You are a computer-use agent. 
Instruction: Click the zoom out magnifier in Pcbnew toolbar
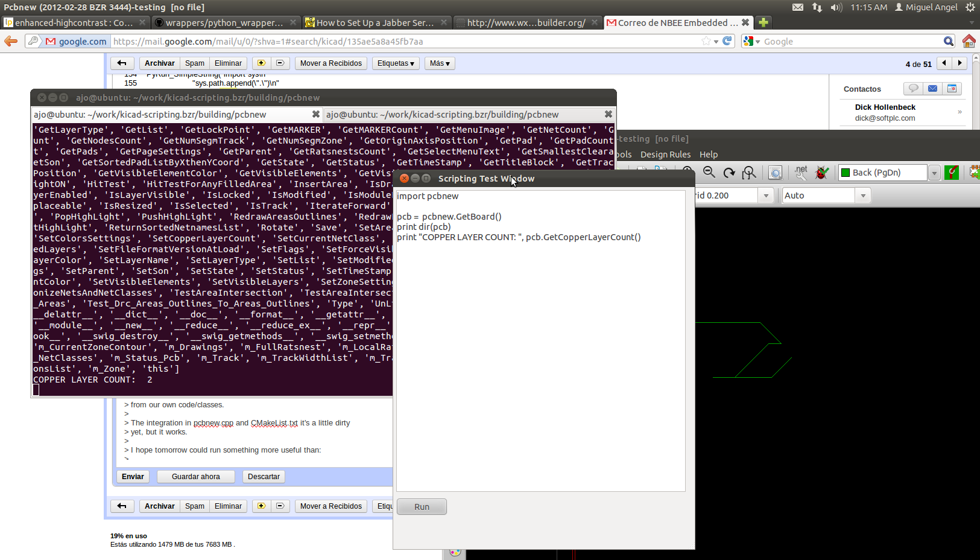click(709, 173)
